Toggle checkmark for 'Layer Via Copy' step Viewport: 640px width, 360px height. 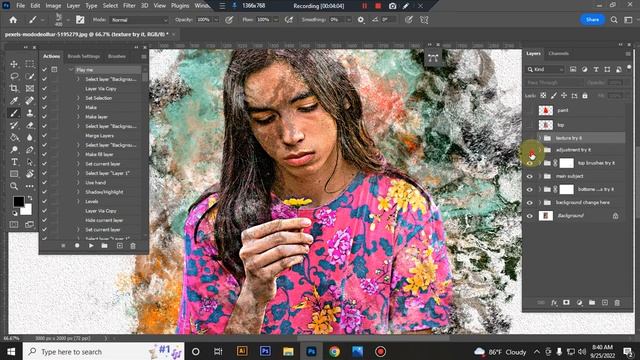click(44, 89)
